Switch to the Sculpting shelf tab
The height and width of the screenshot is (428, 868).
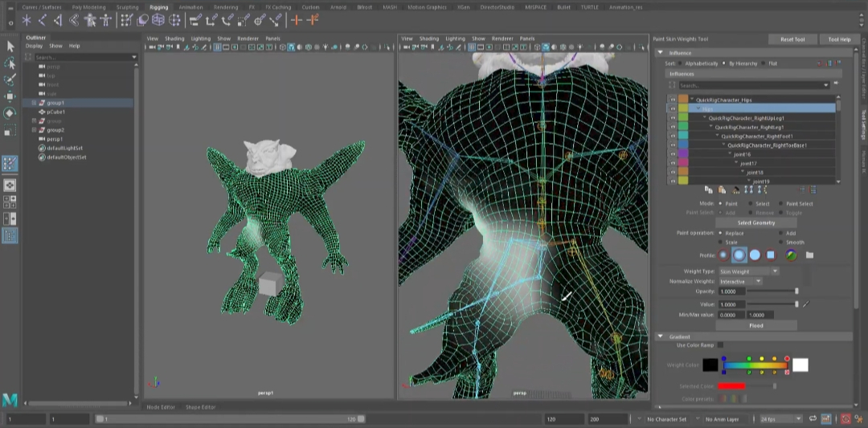tap(127, 7)
